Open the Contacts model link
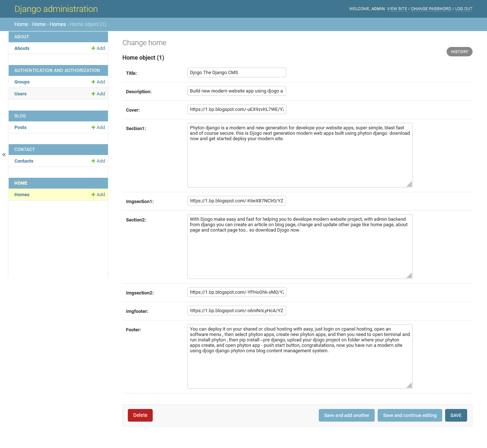The width and height of the screenshot is (487, 448). [x=24, y=161]
